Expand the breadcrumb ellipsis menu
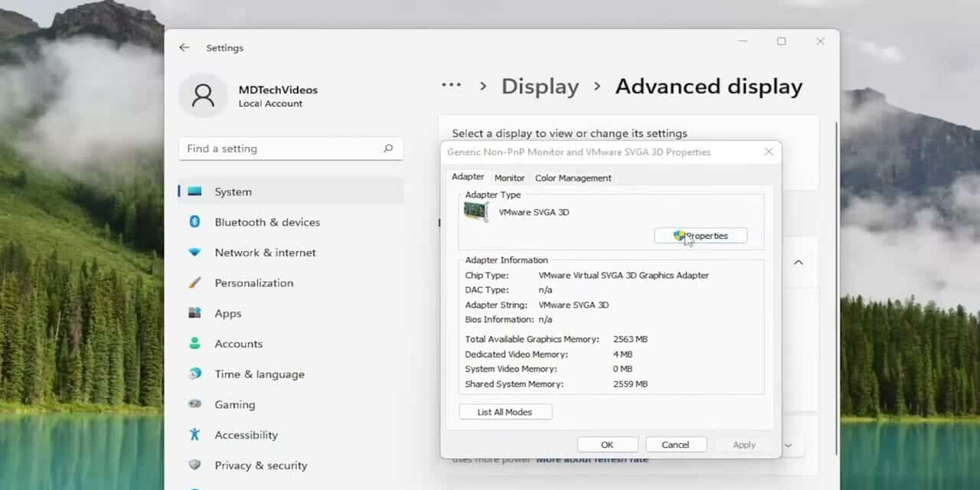Screen dimensions: 980x490 coord(451,86)
